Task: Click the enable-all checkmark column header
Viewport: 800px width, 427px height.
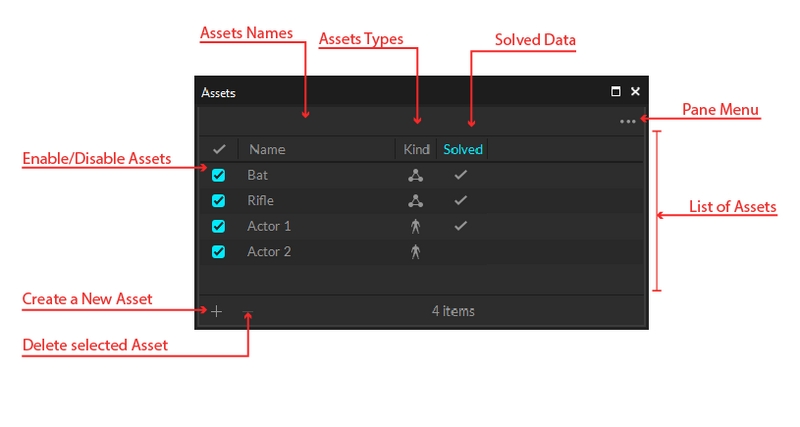Action: [219, 150]
